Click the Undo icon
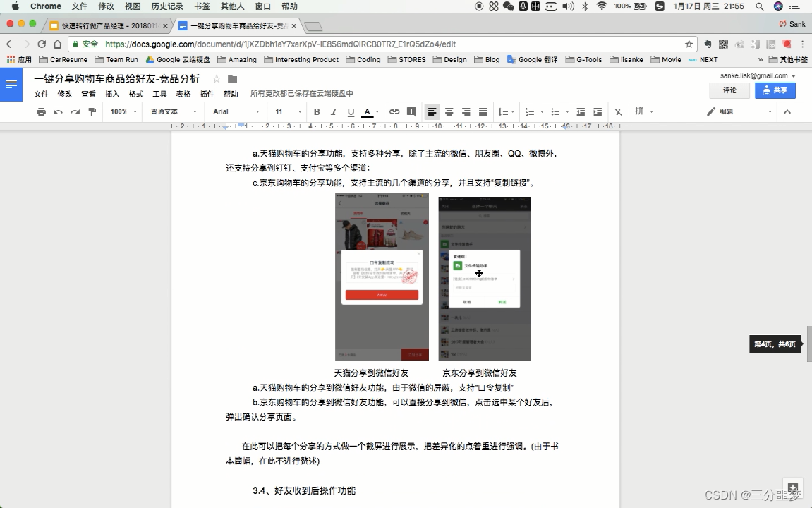The width and height of the screenshot is (812, 508). pos(58,111)
